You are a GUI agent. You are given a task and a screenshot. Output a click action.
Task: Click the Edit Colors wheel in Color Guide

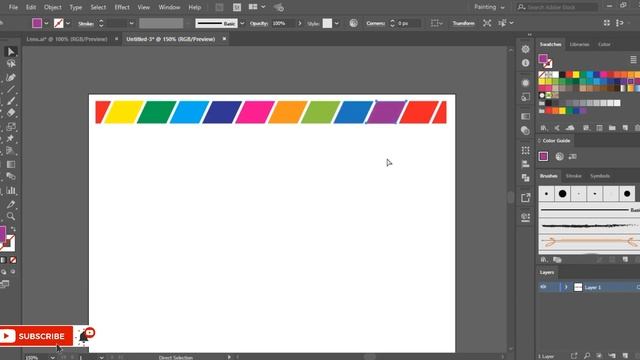point(560,156)
